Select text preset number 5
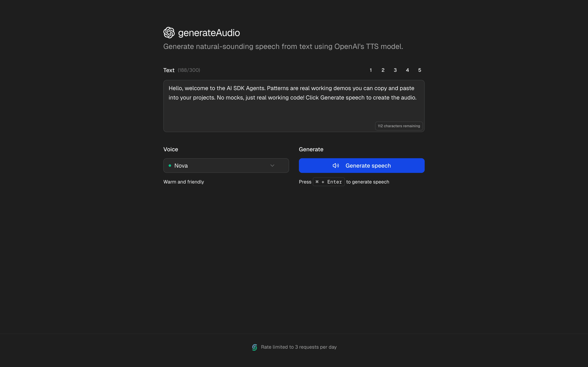Screen dimensions: 588x367 (420, 70)
